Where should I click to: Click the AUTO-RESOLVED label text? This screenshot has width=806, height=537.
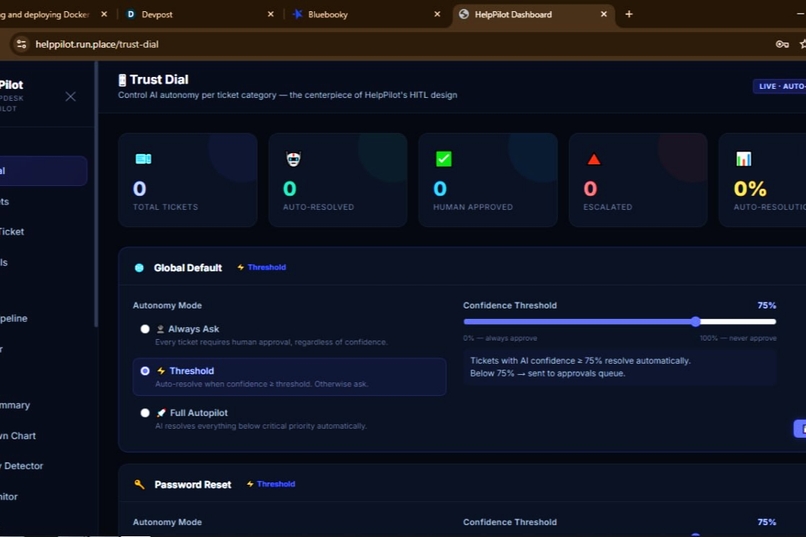coord(319,207)
